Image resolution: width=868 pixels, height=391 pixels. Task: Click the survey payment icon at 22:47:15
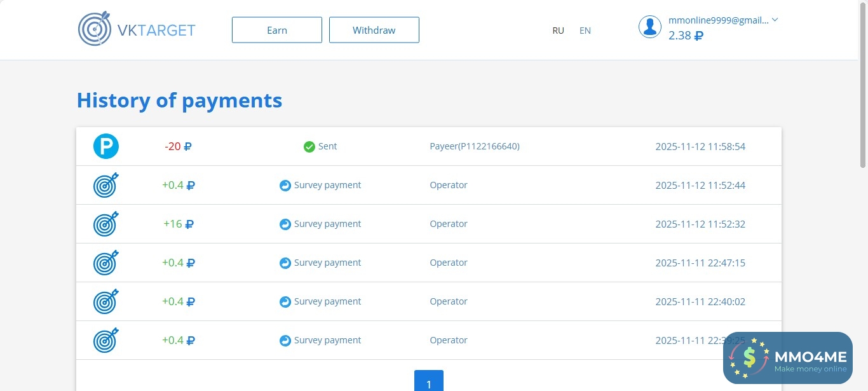click(285, 263)
